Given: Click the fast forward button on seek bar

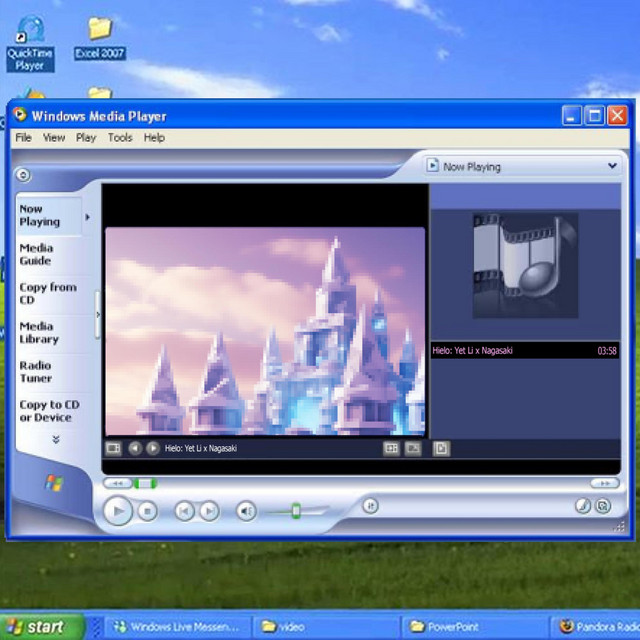Looking at the screenshot, I should pos(605,483).
